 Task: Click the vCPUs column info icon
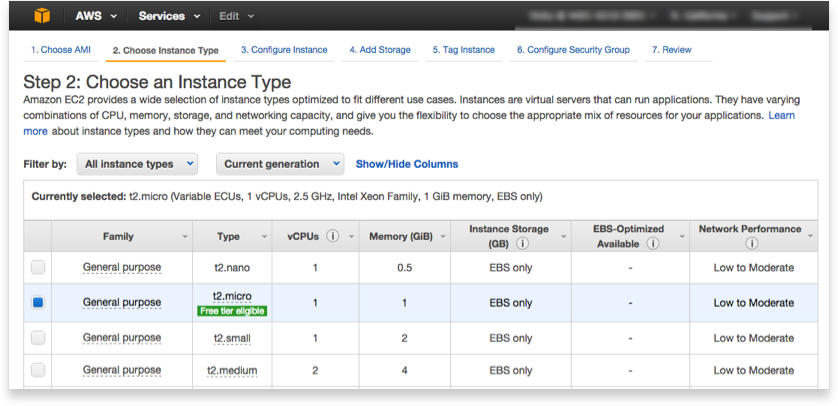(x=332, y=237)
